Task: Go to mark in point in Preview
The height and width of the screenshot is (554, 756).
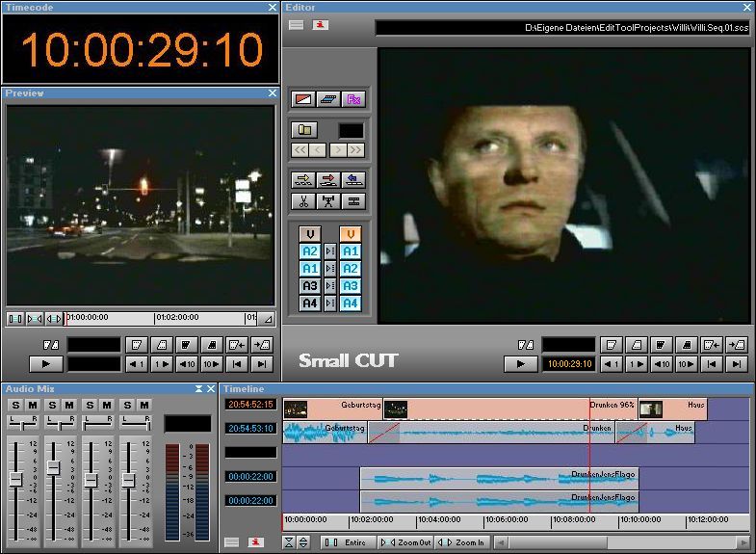Action: point(237,345)
